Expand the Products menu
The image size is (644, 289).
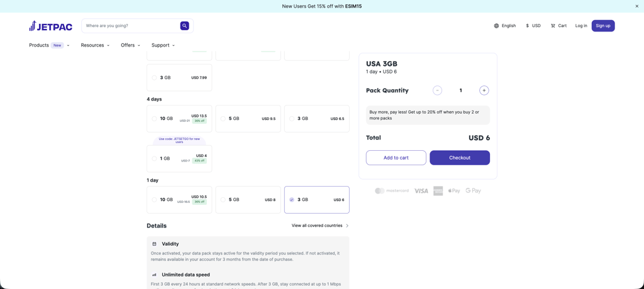click(x=49, y=45)
